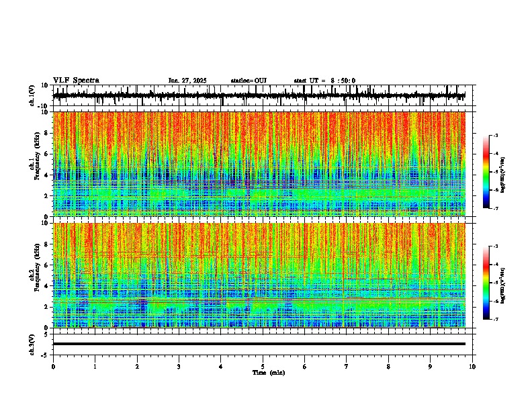532x411 pixels.
Task: Click the '2' minute tick label on time axis
Action: pyautogui.click(x=137, y=367)
